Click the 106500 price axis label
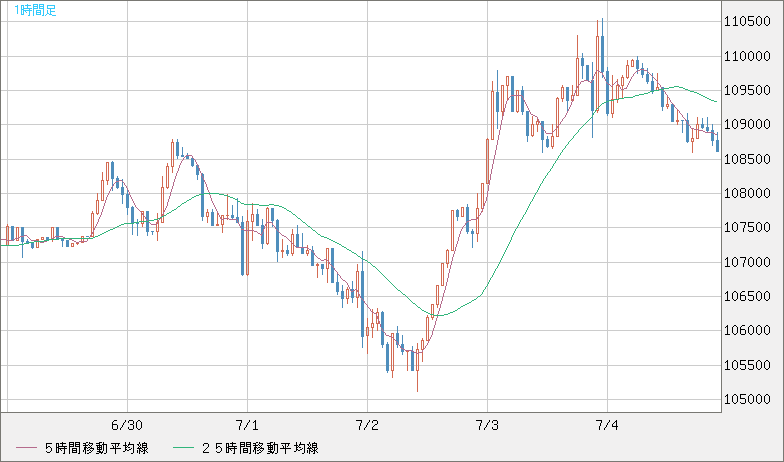This screenshot has height=462, width=784. point(747,296)
